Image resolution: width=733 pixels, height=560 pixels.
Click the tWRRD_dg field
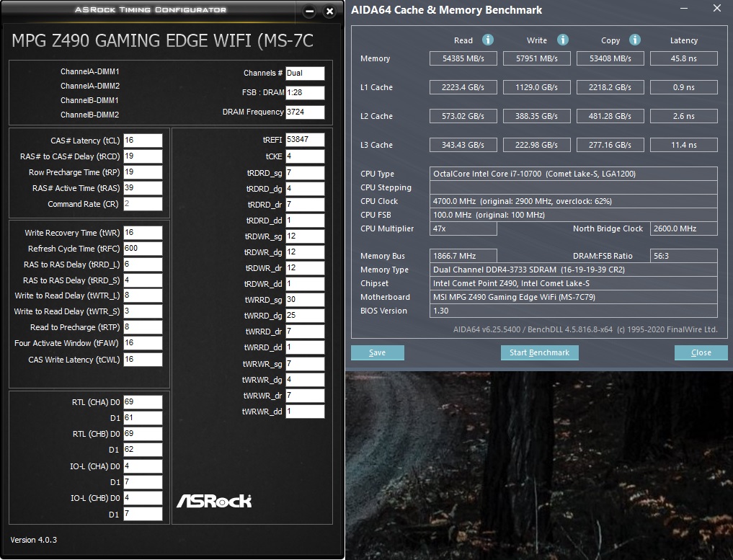coord(305,316)
